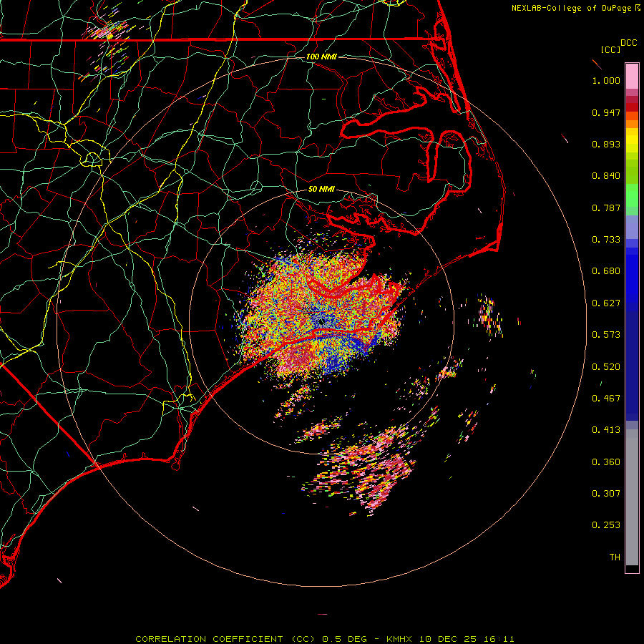Click the 16:11 timestamp in footer
The height and width of the screenshot is (644, 644).
(499, 639)
